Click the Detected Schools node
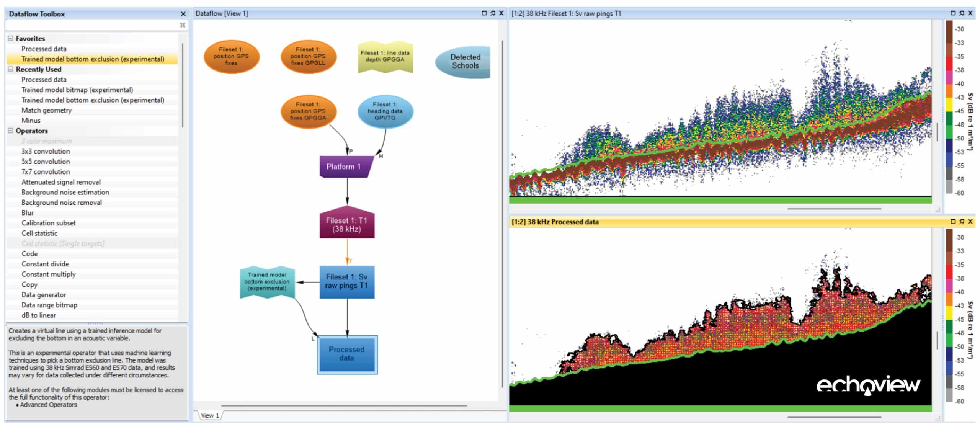Screen dimensions: 980x423 click(x=463, y=62)
